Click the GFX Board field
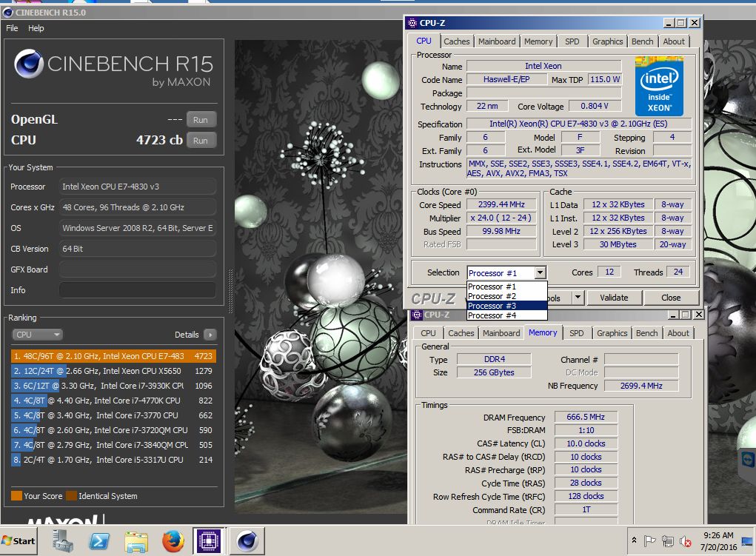This screenshot has height=556, width=756. pos(138,269)
